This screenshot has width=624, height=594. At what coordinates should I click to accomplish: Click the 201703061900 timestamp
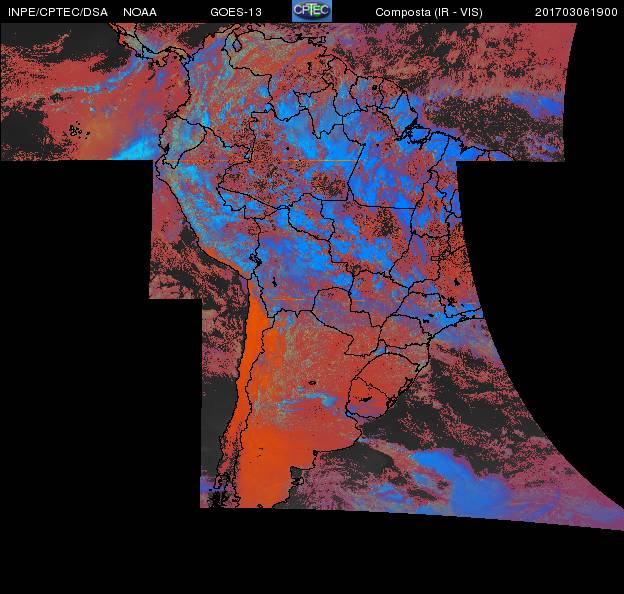point(576,12)
